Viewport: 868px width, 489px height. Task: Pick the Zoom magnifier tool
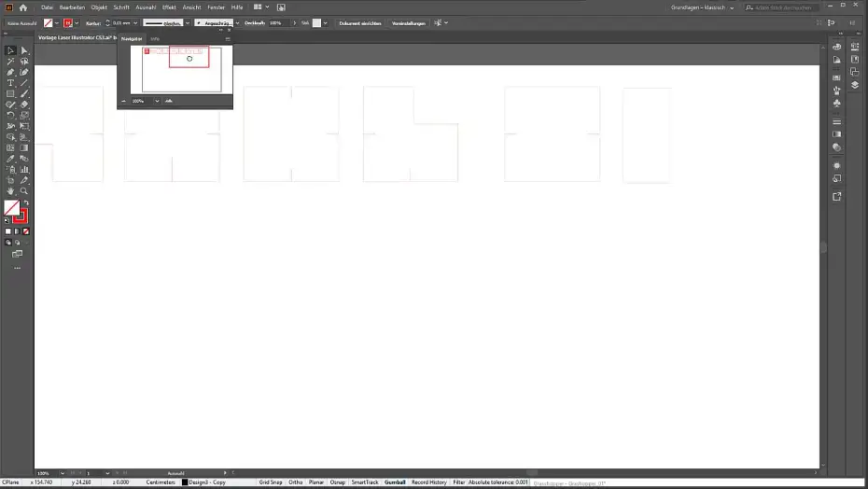pyautogui.click(x=24, y=190)
